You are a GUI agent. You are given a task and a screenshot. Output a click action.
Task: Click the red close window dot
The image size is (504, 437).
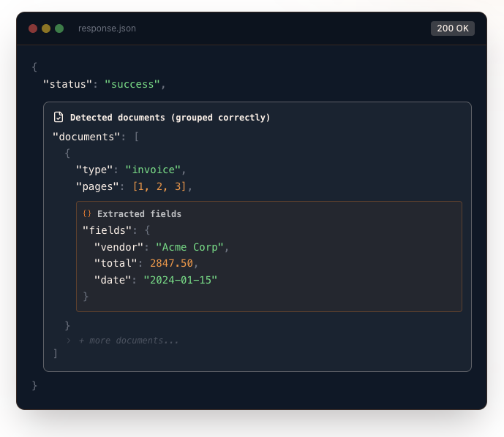point(33,28)
